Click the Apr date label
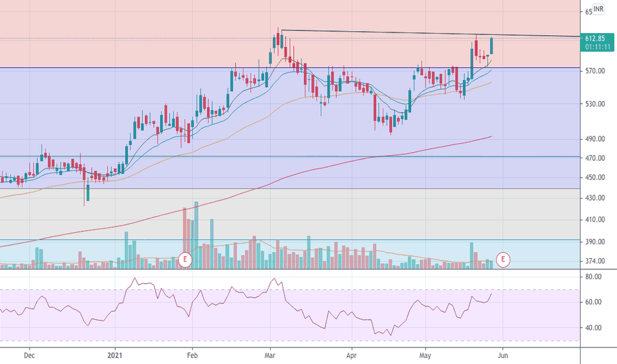The width and height of the screenshot is (617, 364). (x=352, y=355)
